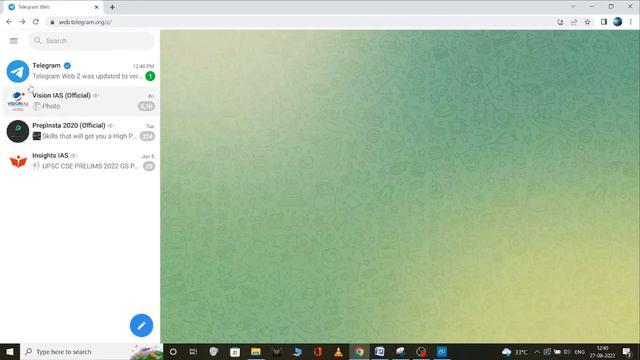640x360 pixels.
Task: Launch VLC media player from the taskbar
Action: [x=338, y=351]
